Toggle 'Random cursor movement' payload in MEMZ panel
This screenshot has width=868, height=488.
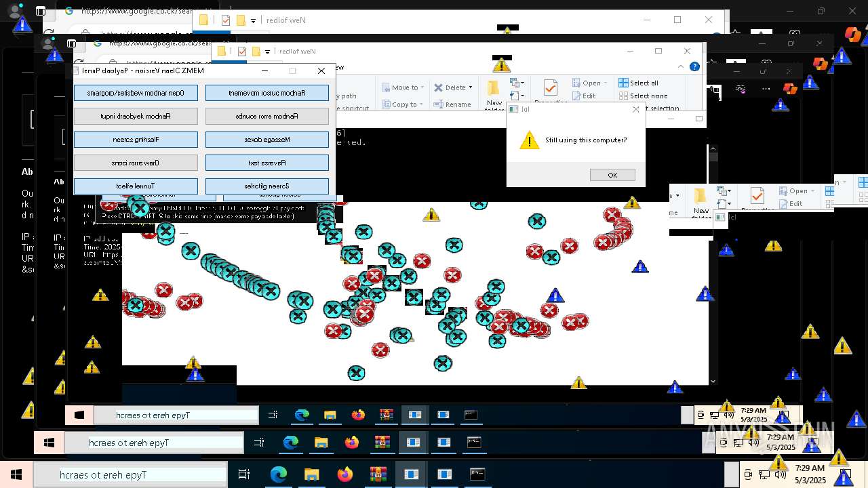[267, 93]
